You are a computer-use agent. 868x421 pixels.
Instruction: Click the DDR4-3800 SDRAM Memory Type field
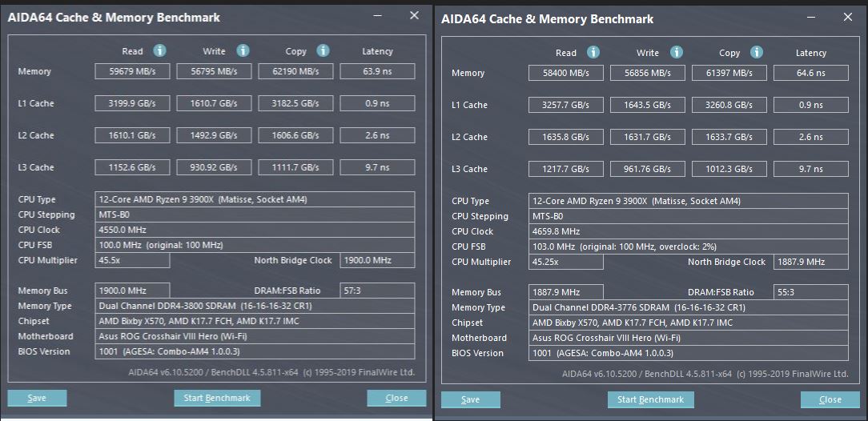(255, 306)
